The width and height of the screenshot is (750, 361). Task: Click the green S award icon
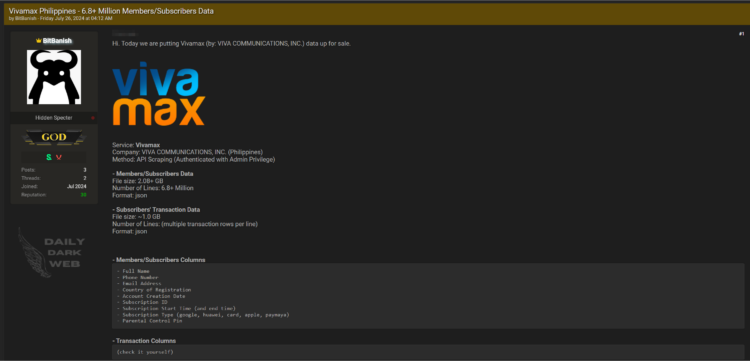click(48, 157)
